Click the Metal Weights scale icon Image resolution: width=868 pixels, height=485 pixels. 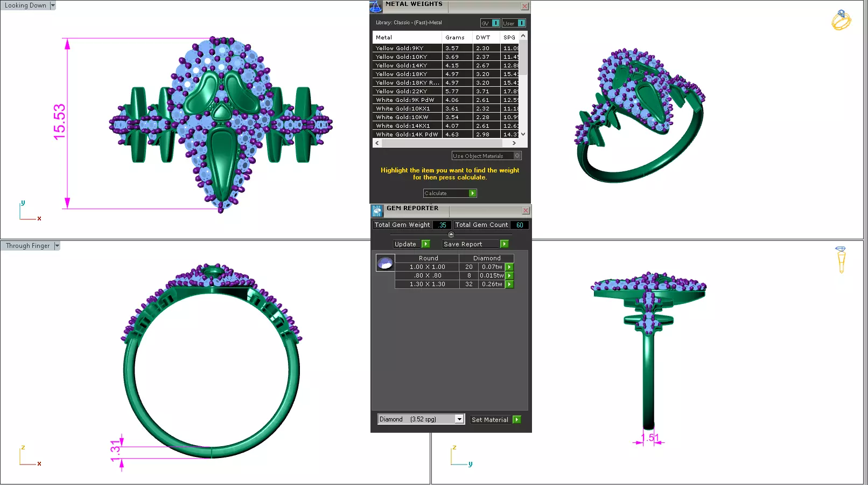tap(376, 6)
